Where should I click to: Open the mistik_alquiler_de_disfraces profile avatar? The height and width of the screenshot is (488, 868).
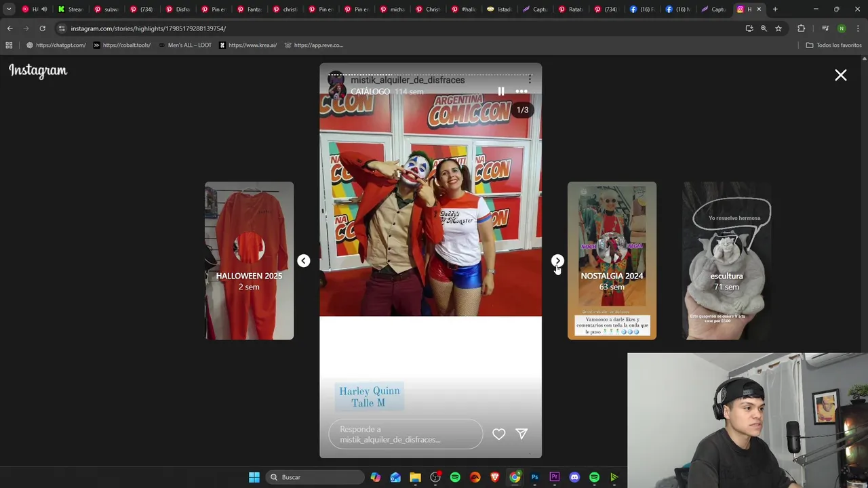tap(337, 85)
